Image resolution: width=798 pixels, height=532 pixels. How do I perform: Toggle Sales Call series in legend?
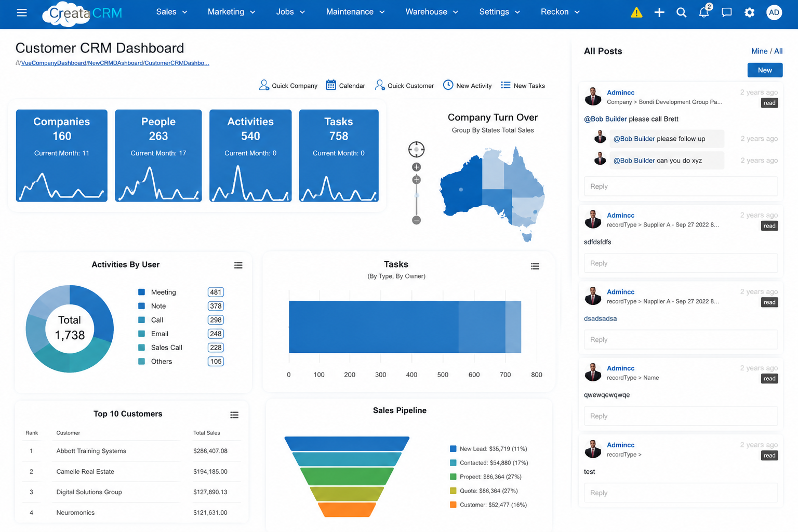click(x=160, y=348)
